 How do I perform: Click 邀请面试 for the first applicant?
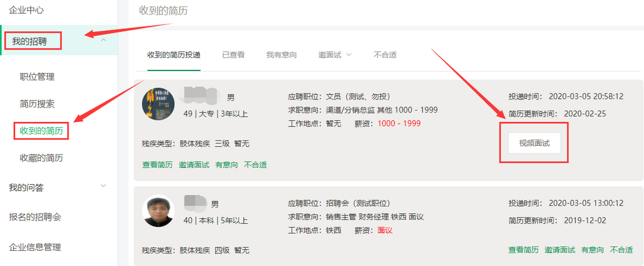pyautogui.click(x=194, y=165)
